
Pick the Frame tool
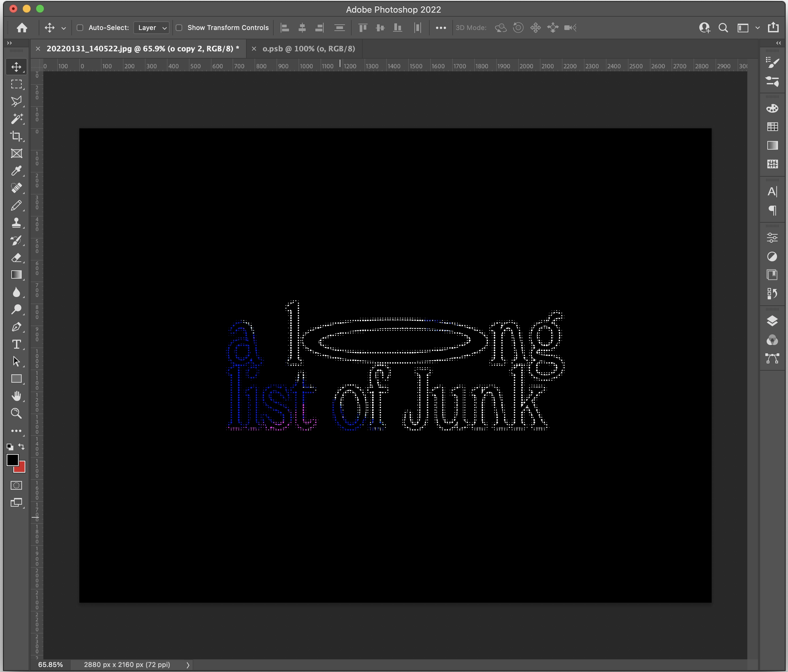[16, 153]
